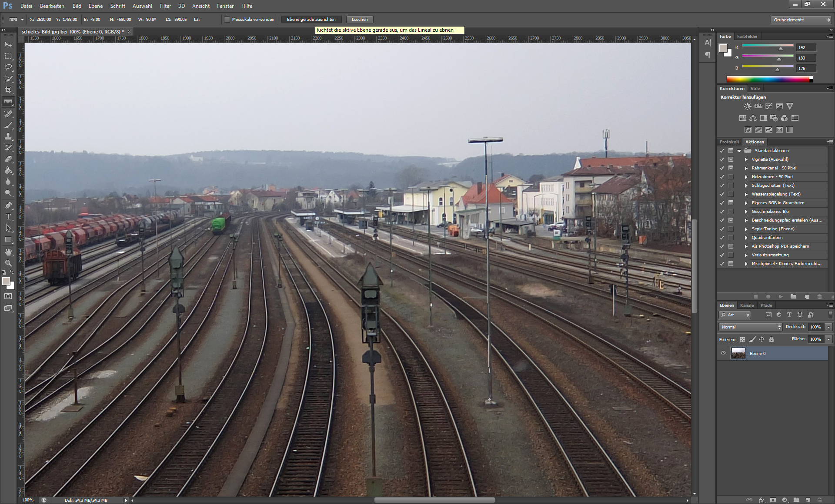Image resolution: width=835 pixels, height=504 pixels.
Task: Click the RGB color spectrum bar
Action: (x=768, y=79)
